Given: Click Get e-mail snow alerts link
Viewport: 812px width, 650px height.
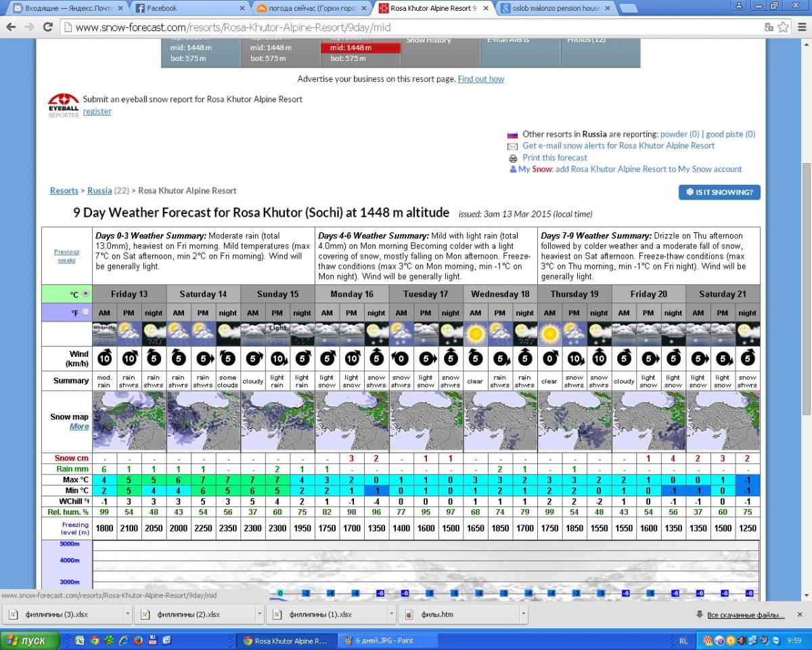Looking at the screenshot, I should tap(618, 146).
